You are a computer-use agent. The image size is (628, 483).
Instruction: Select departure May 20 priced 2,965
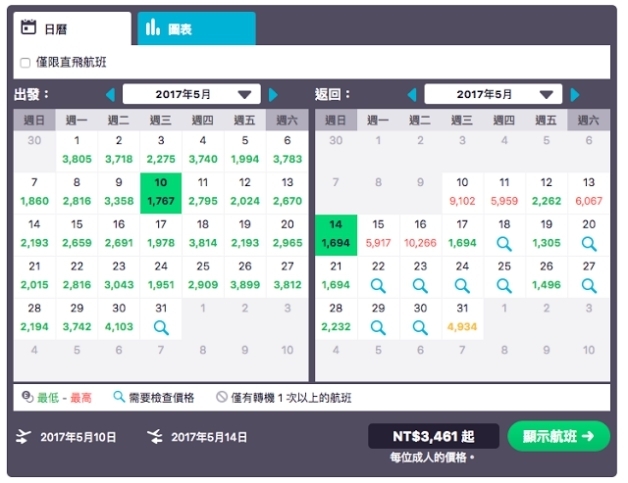(287, 235)
